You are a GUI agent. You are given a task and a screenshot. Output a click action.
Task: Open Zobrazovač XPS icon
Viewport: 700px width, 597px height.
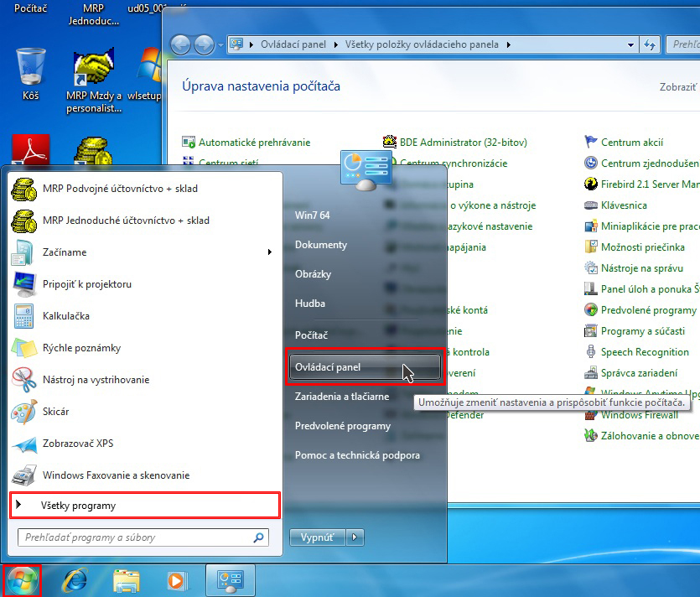(x=24, y=444)
